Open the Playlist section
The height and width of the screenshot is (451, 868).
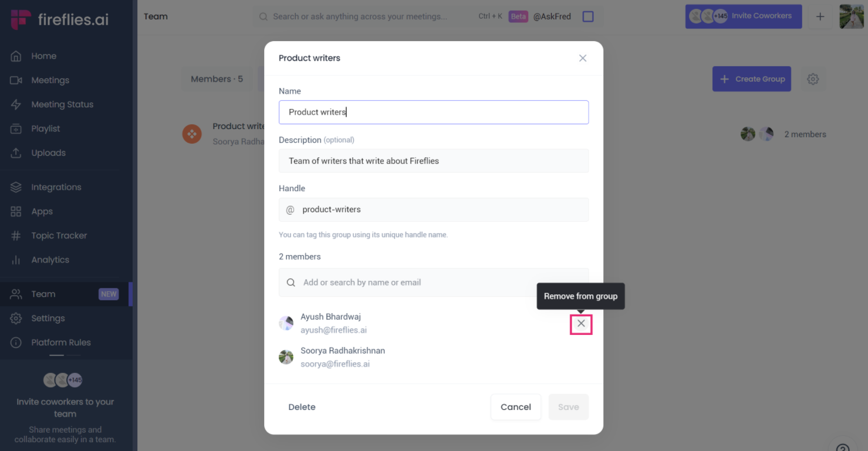coord(46,128)
